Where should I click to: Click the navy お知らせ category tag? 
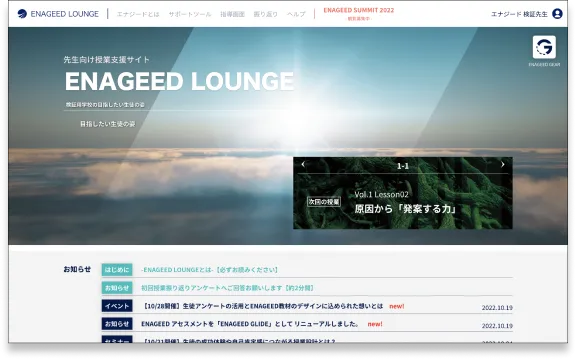click(x=117, y=324)
